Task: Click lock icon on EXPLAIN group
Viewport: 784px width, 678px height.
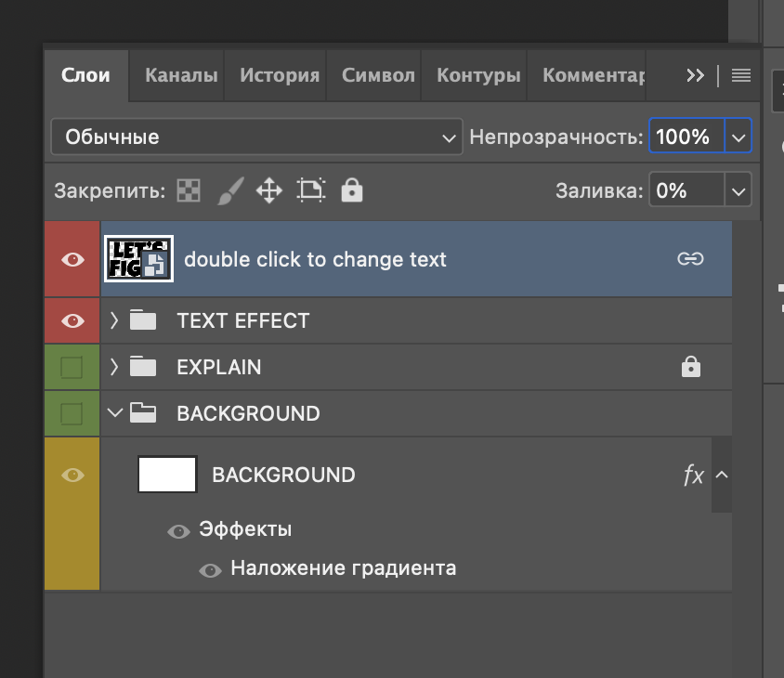Action: [690, 368]
